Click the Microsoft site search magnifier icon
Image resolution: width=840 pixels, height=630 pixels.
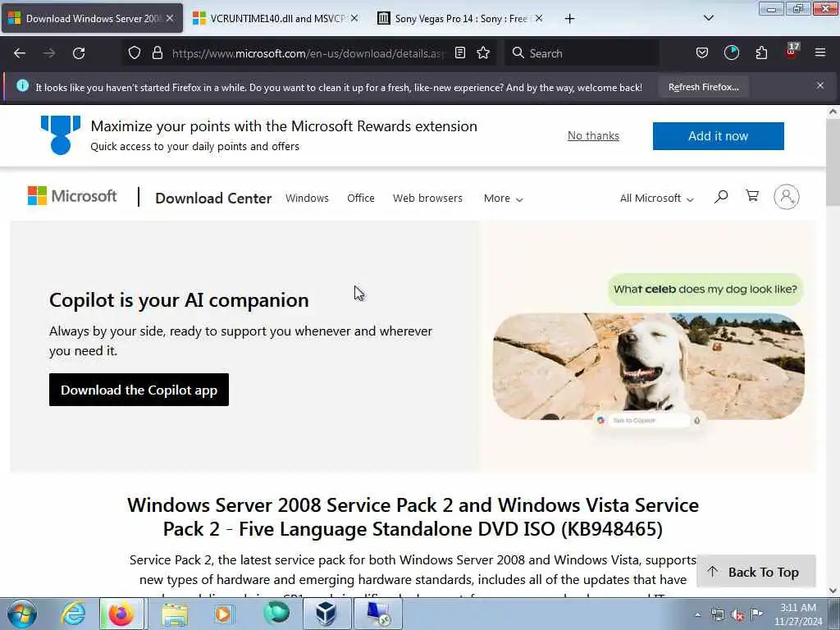(x=721, y=197)
